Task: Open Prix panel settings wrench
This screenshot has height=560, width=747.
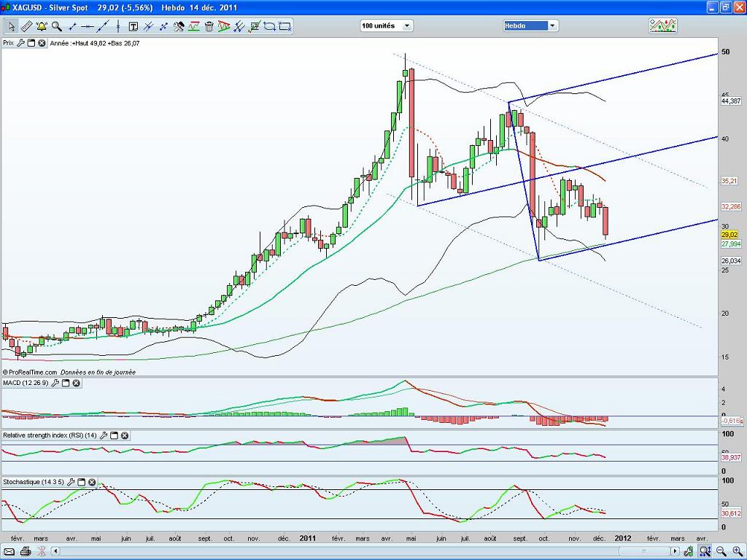Action: tap(20, 43)
